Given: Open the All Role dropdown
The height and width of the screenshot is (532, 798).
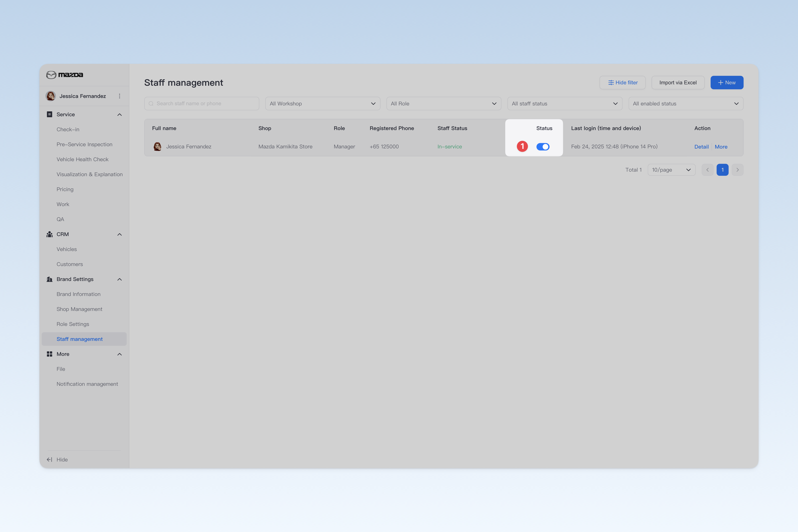Looking at the screenshot, I should pyautogui.click(x=444, y=103).
